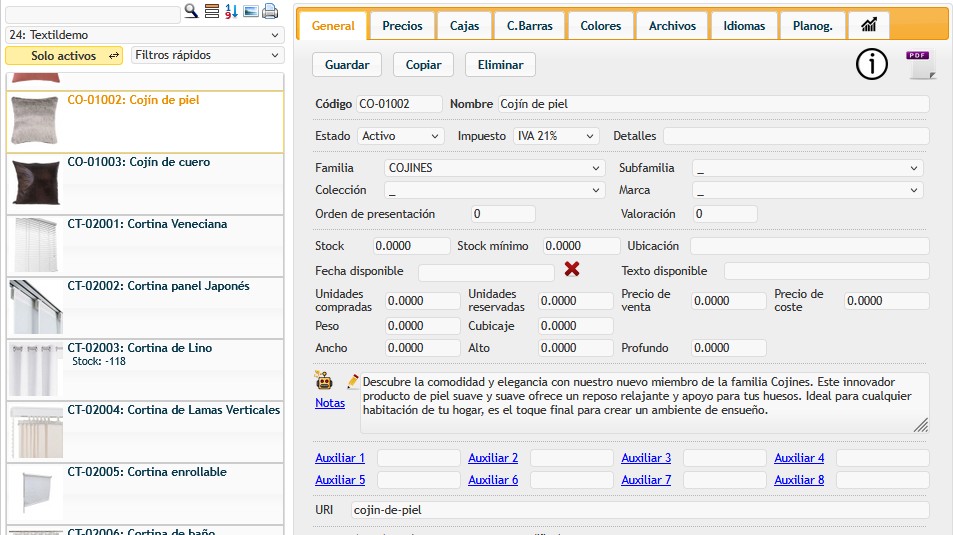
Task: Select the Cojín de cuero thumbnail
Action: (x=35, y=182)
